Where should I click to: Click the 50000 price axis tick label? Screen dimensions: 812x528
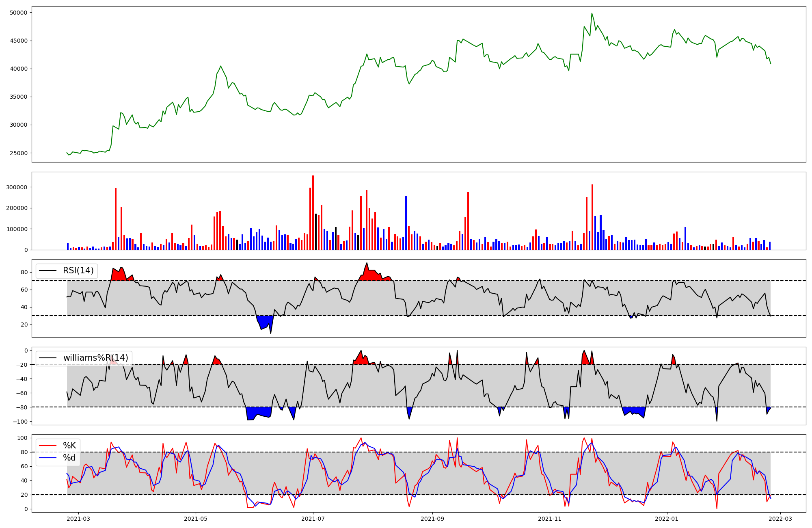point(18,13)
